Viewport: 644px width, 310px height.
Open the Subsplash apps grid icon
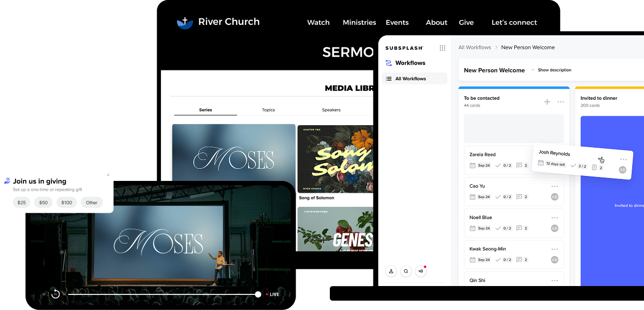tap(442, 48)
